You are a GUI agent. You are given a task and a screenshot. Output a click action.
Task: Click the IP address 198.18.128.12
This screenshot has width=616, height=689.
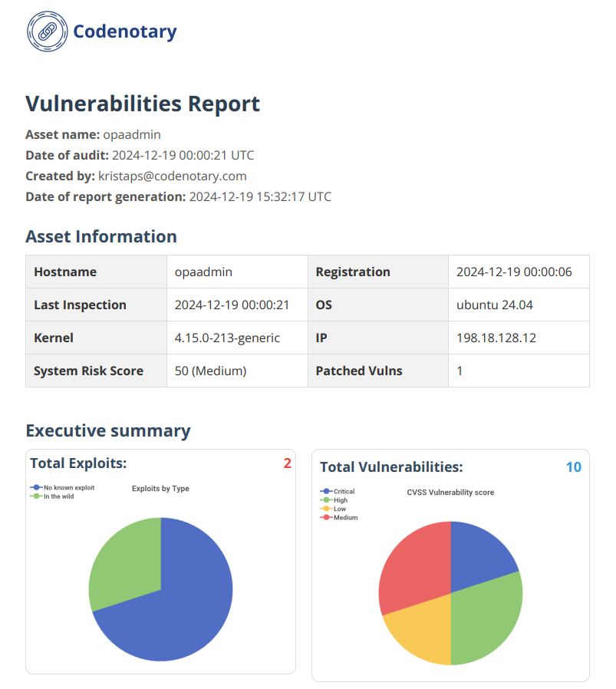(x=495, y=338)
